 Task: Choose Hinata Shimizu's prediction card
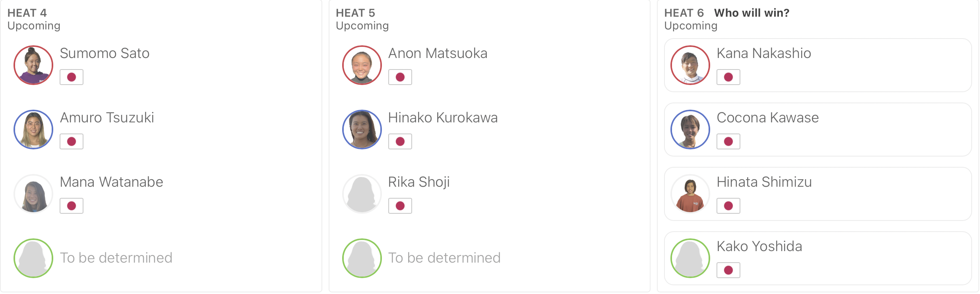(818, 194)
